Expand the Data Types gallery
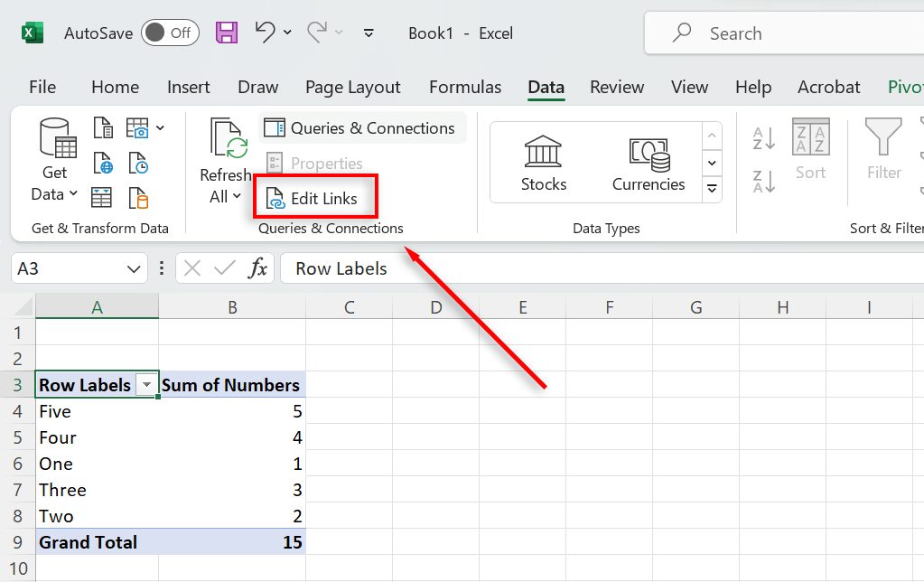924x582 pixels. point(713,188)
